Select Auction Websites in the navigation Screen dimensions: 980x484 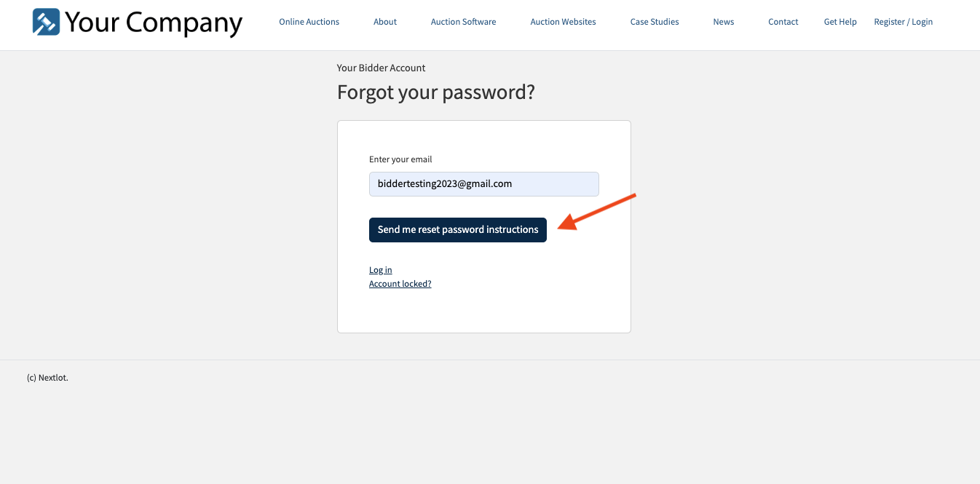tap(563, 22)
